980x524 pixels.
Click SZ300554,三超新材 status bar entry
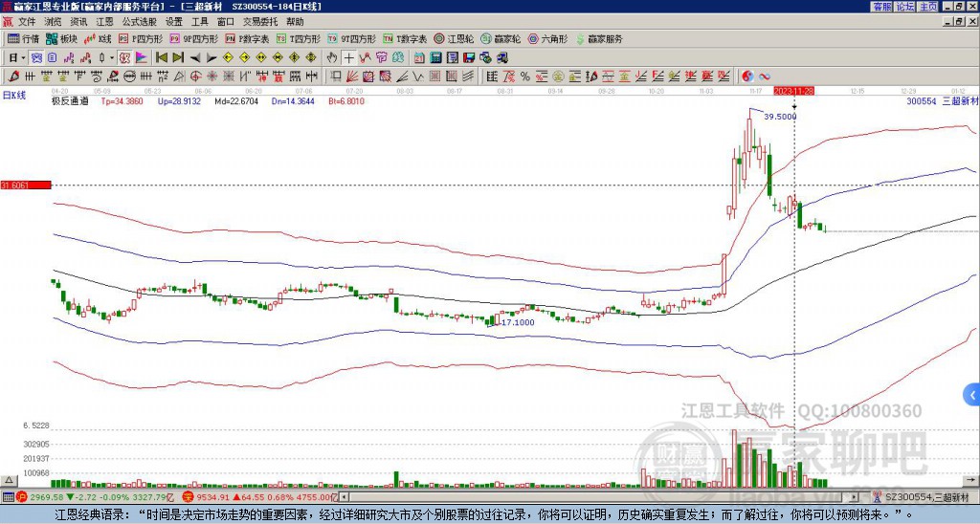coord(927,497)
